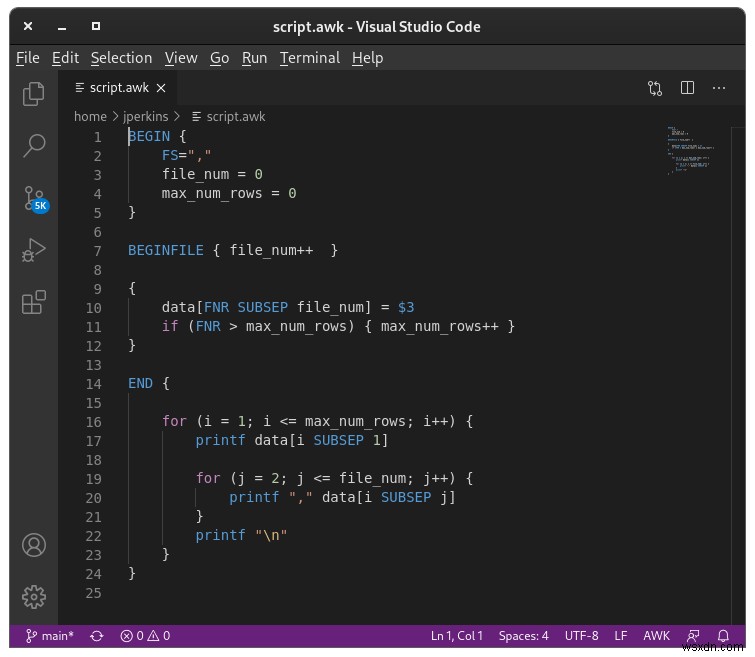This screenshot has width=755, height=657.
Task: Select language mode AWK in status bar
Action: [x=656, y=636]
